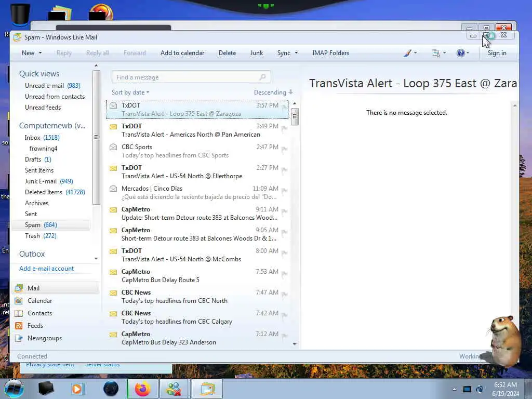Open the Contacts pane icon

click(19, 313)
